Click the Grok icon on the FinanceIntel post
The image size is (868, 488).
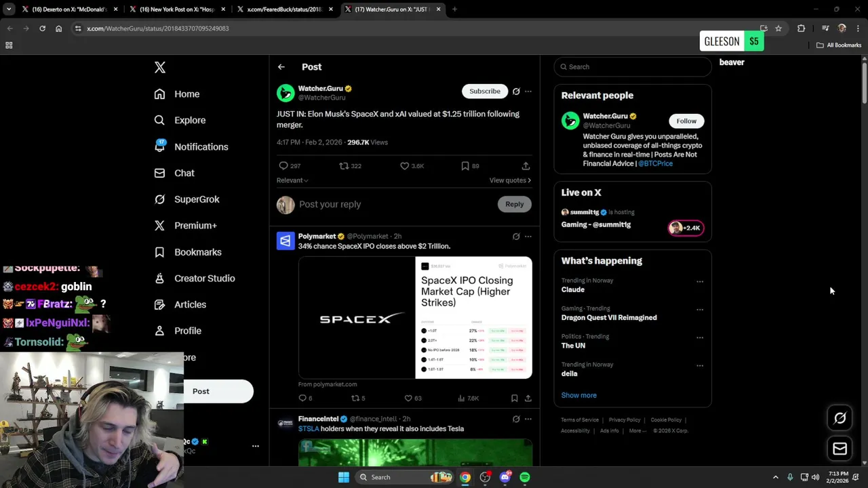click(516, 419)
